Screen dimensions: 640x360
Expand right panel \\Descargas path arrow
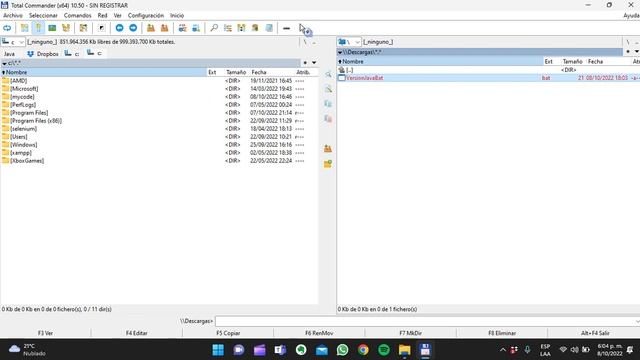340,52
